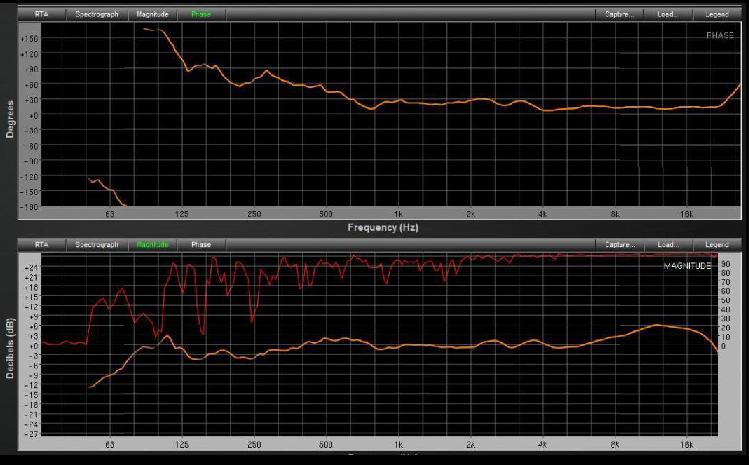The height and width of the screenshot is (465, 749).
Task: Toggle the Legend in the lower magnitude panel
Action: click(x=716, y=244)
